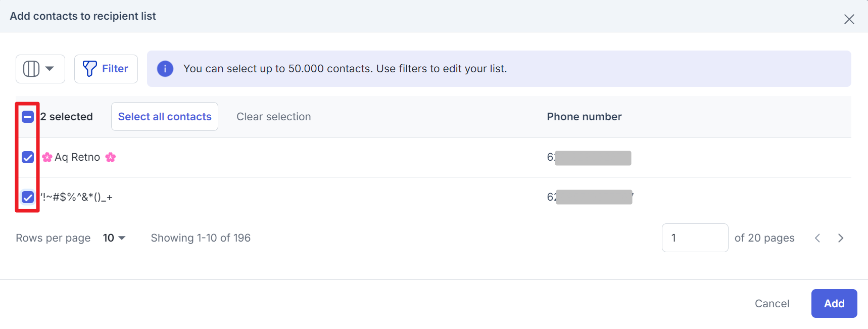Click pink flower emoji before Aq Retno

tap(47, 157)
